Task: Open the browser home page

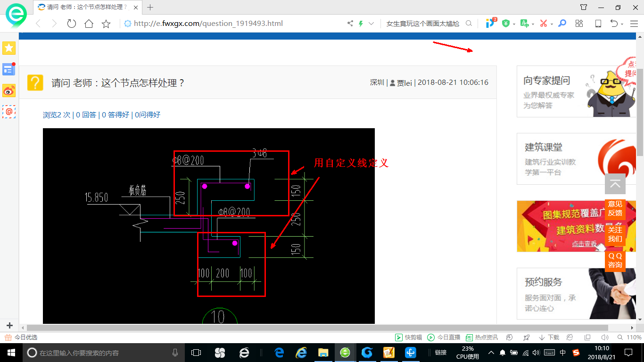Action: click(x=89, y=24)
